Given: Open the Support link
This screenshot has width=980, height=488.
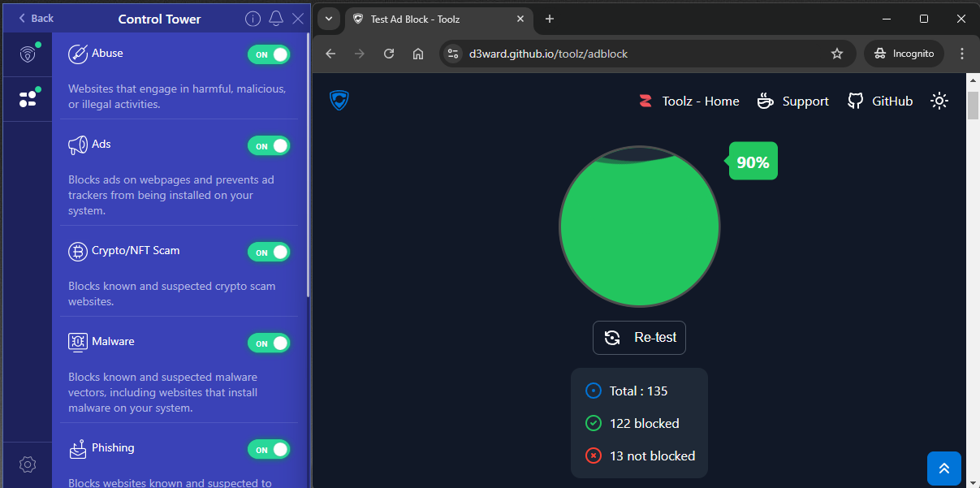Looking at the screenshot, I should 793,101.
